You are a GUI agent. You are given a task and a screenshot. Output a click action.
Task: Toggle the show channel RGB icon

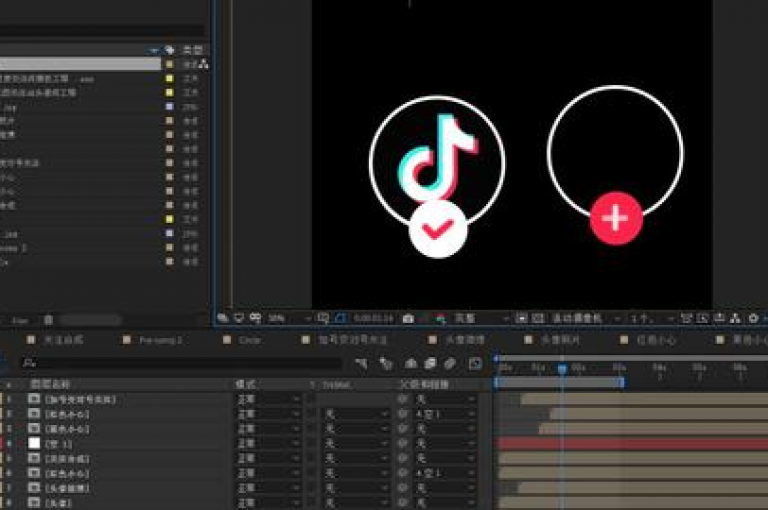pos(441,318)
